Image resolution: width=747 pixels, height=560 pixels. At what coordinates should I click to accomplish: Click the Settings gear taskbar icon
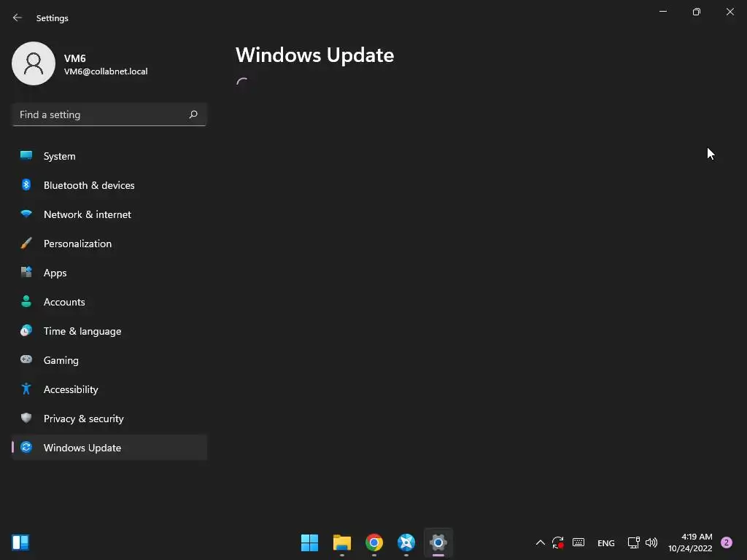pyautogui.click(x=438, y=542)
